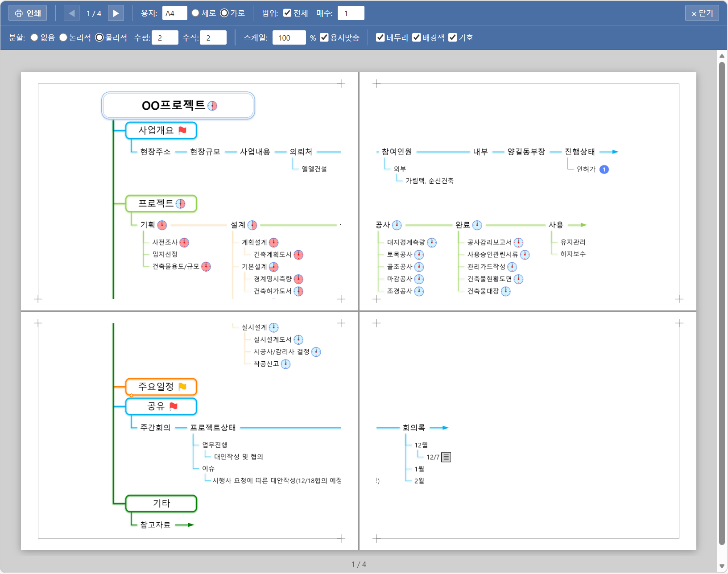Uncheck the 테두리 border checkbox

[381, 37]
